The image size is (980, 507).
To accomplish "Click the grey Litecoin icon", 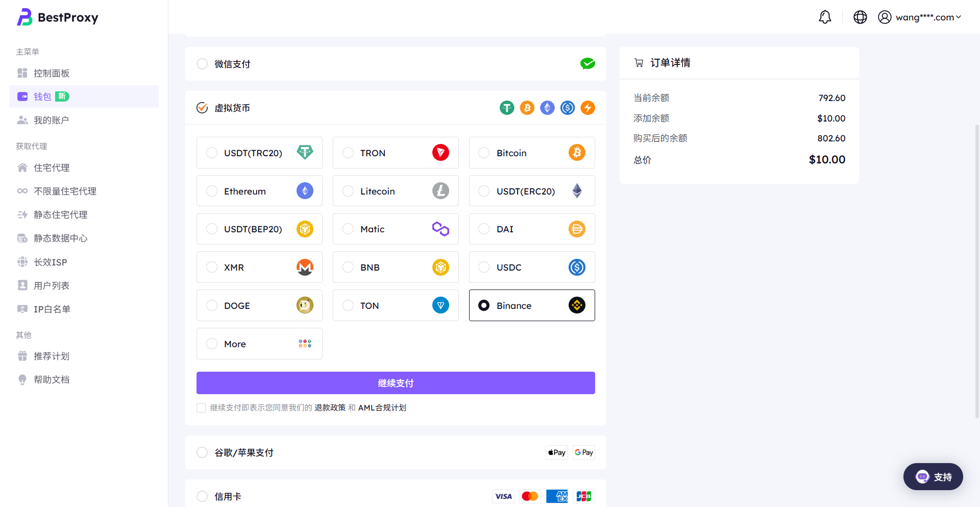I will coord(440,191).
